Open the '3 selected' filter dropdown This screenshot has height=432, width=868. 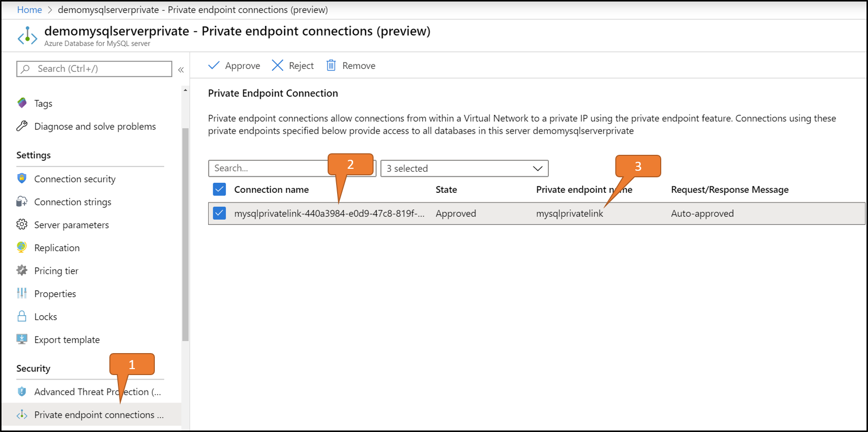tap(464, 168)
